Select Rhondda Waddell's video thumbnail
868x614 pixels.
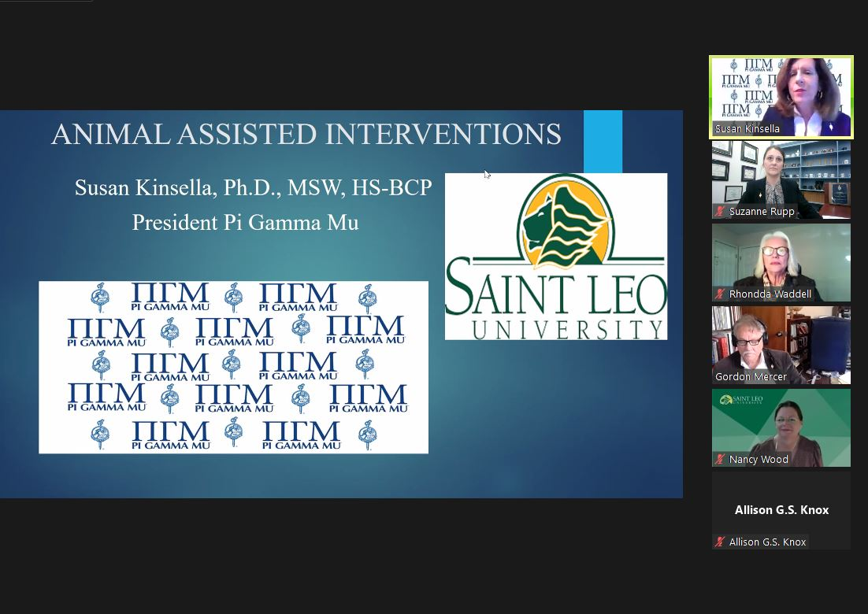coord(781,261)
